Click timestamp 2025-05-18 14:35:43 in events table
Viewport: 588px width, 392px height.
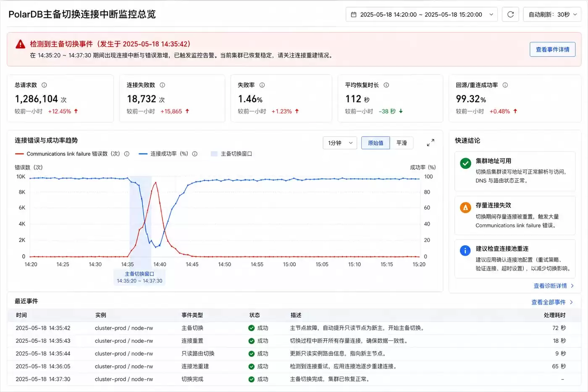click(x=43, y=341)
